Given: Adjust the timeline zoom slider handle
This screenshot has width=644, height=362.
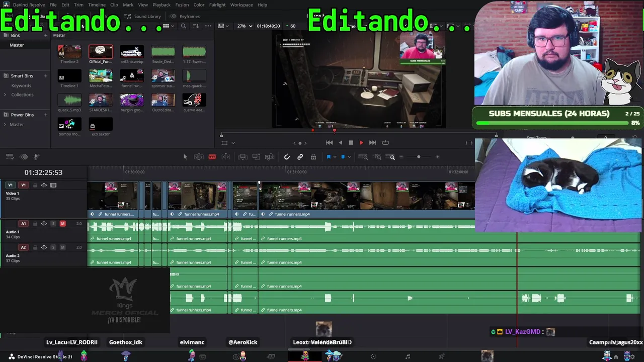Looking at the screenshot, I should tap(419, 157).
